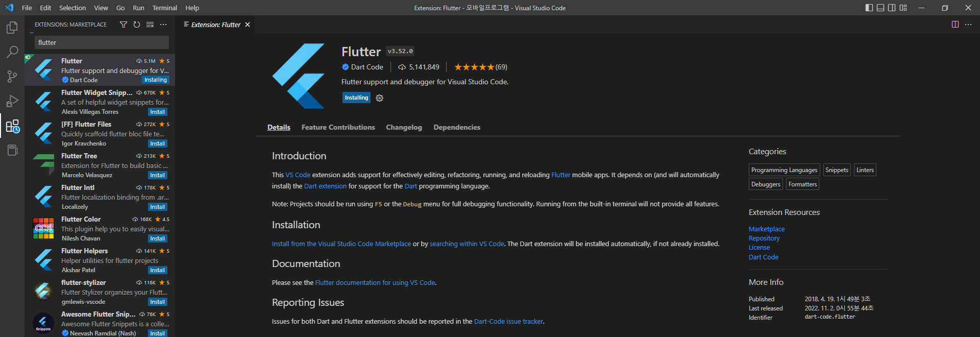
Task: Install Flutter Intl extension
Action: click(157, 207)
